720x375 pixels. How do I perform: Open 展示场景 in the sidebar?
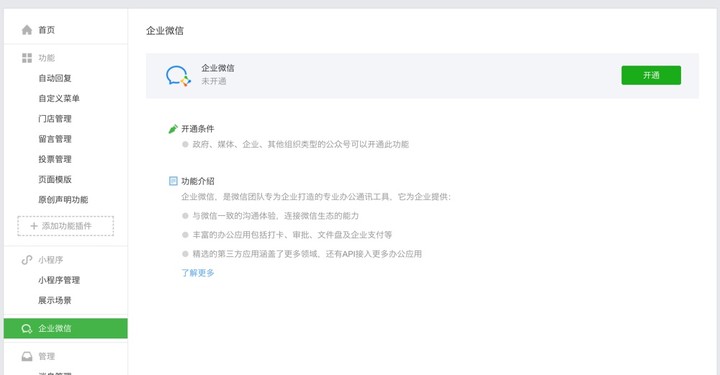point(55,300)
